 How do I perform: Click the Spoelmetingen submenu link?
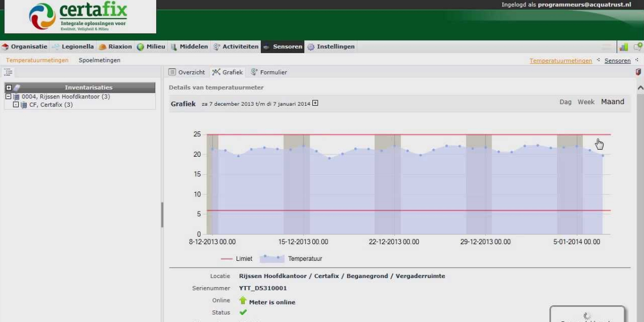click(x=99, y=61)
